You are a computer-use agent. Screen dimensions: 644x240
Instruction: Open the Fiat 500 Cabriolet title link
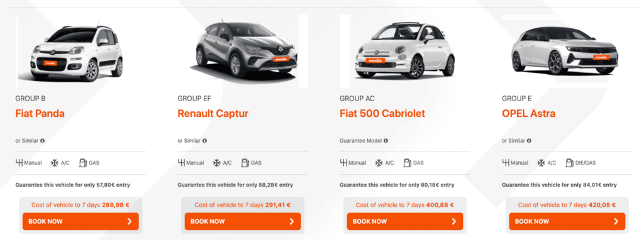(x=382, y=114)
